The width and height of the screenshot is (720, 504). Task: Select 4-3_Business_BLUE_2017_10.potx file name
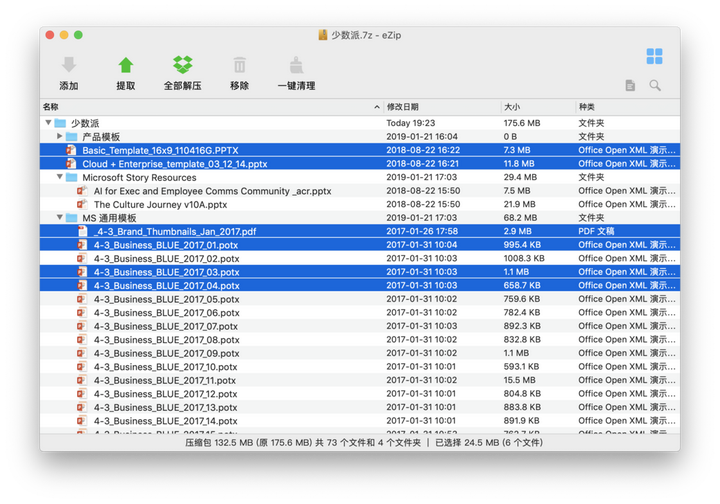pyautogui.click(x=165, y=367)
